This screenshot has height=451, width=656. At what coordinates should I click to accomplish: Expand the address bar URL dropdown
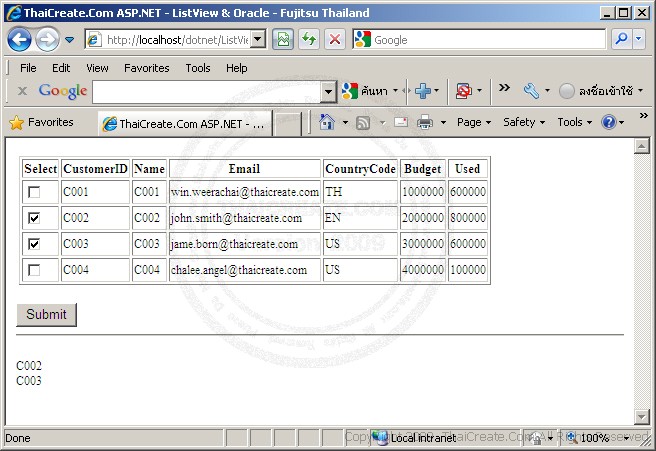coord(257,40)
